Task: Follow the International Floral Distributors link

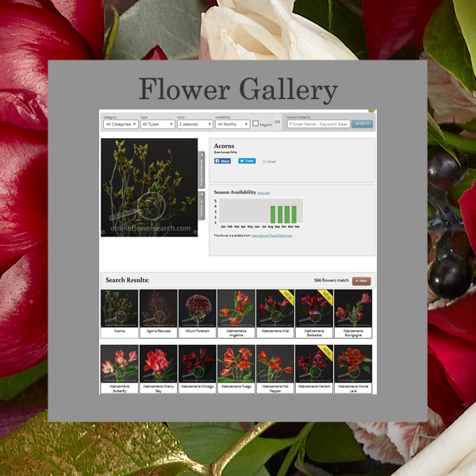Action: coord(271,236)
